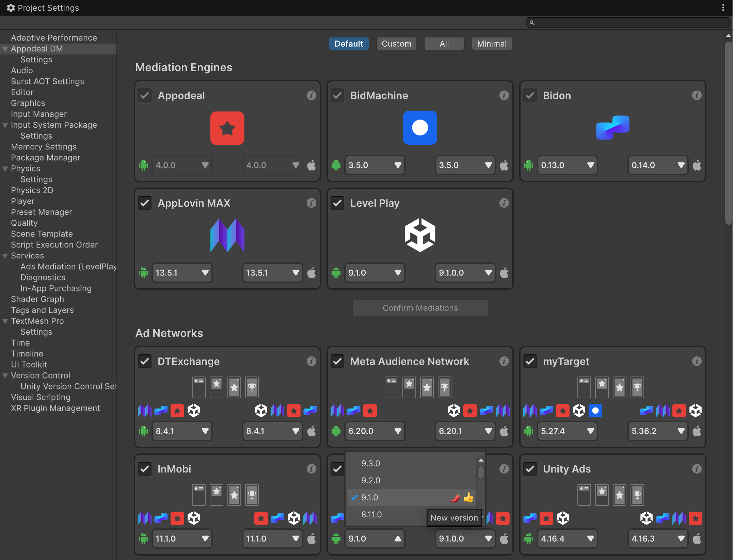This screenshot has height=560, width=733.
Task: Uncheck the InMobi network
Action: point(145,469)
